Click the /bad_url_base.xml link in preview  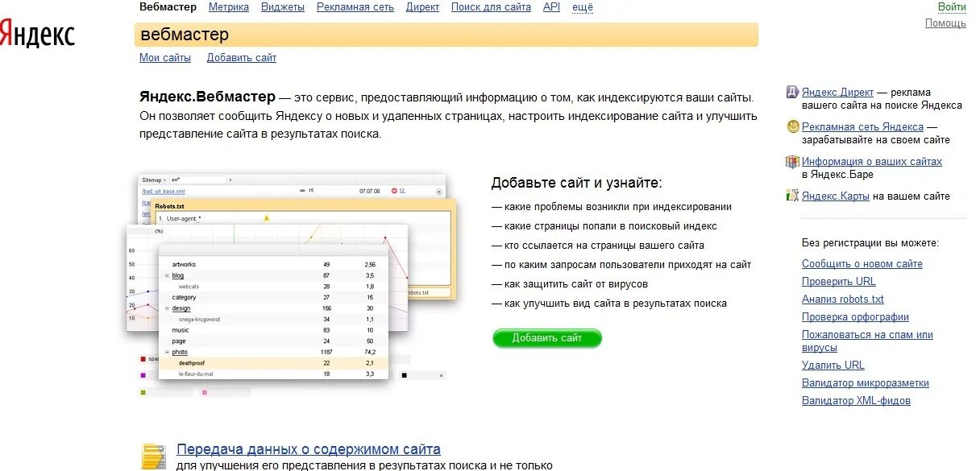[164, 192]
